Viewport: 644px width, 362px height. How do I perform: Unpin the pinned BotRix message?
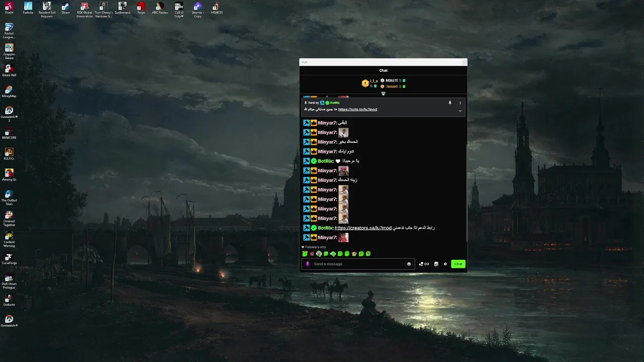coord(450,103)
